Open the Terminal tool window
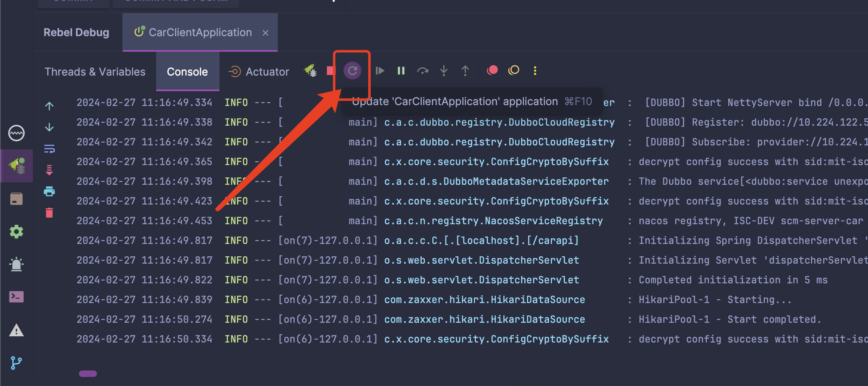This screenshot has height=386, width=868. tap(16, 297)
